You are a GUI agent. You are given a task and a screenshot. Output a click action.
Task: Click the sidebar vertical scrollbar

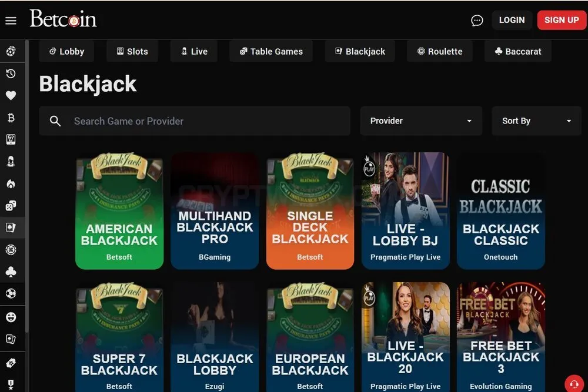pyautogui.click(x=27, y=186)
